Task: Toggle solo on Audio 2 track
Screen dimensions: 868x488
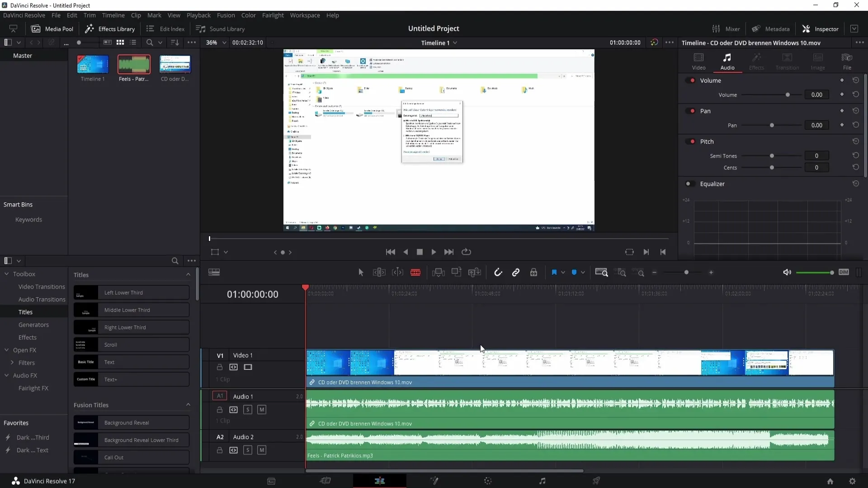Action: pos(247,450)
